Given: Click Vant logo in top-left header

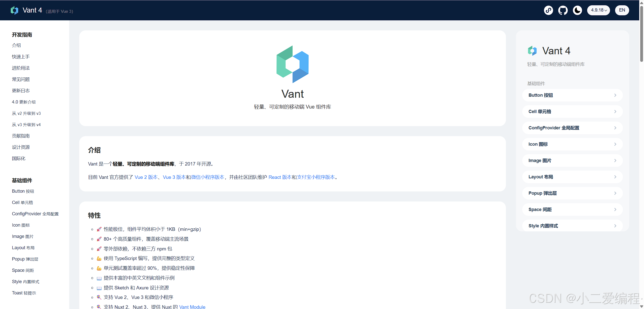Looking at the screenshot, I should point(15,10).
